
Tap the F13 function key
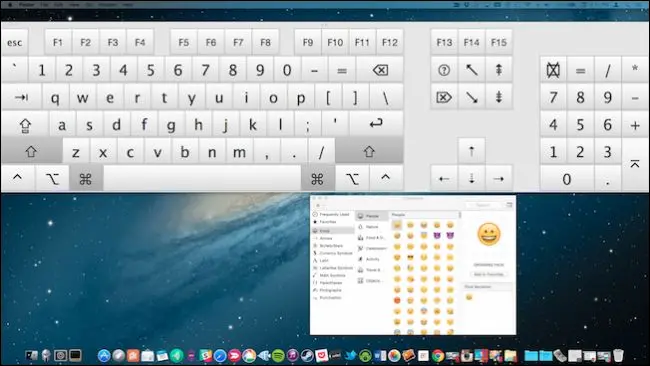pyautogui.click(x=444, y=42)
